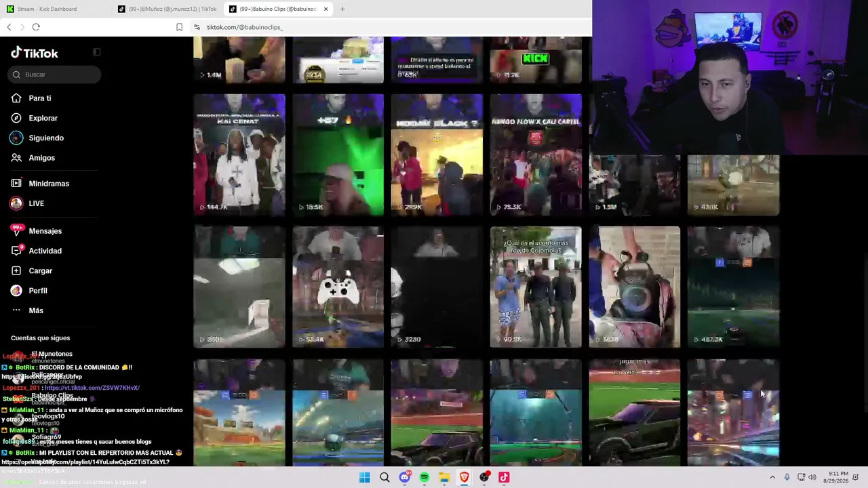Image resolution: width=868 pixels, height=488 pixels.
Task: Open Brave browser from the taskbar
Action: coord(465,477)
